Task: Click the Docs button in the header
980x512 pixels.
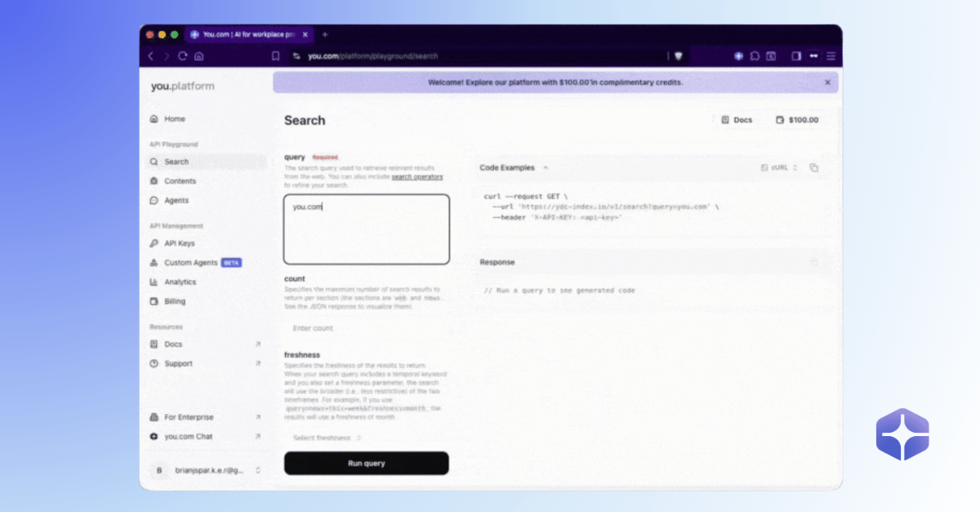Action: (737, 120)
